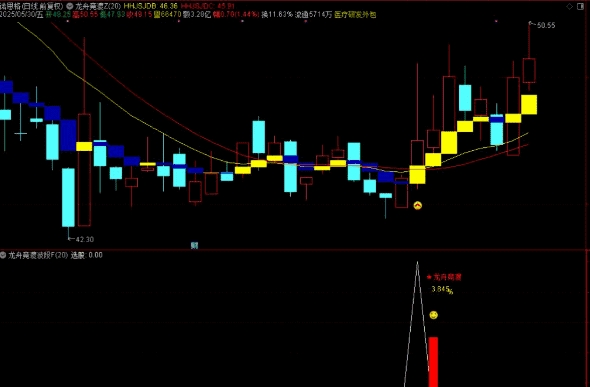The width and height of the screenshot is (590, 387).
Task: Click the 医疗研发外包 sector link
Action: (x=355, y=15)
